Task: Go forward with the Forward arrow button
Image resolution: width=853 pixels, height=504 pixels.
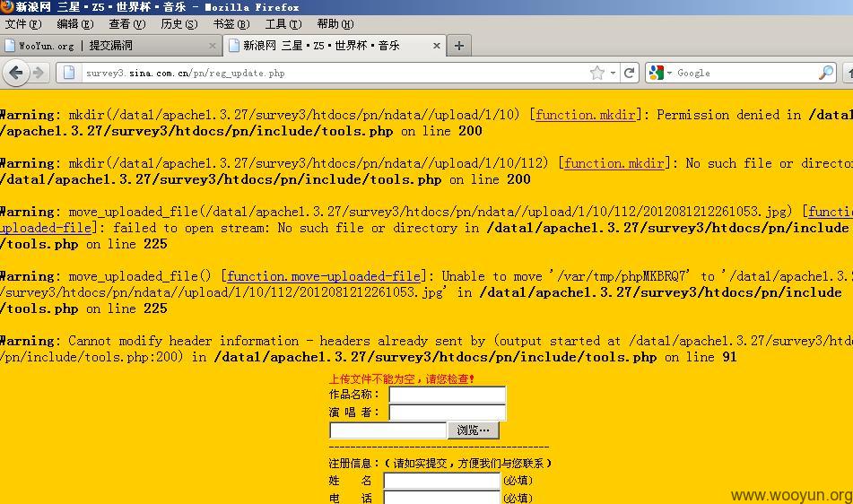Action: tap(38, 73)
